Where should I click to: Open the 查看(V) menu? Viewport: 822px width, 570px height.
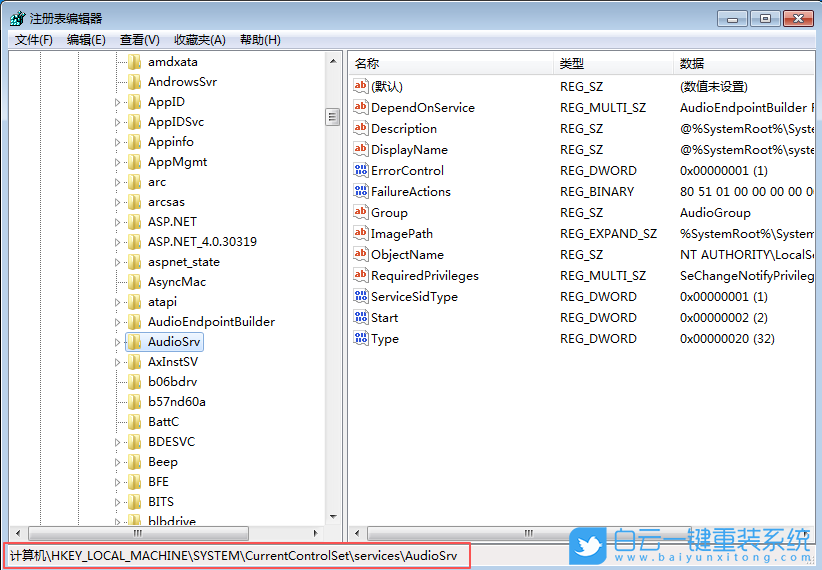pos(139,40)
